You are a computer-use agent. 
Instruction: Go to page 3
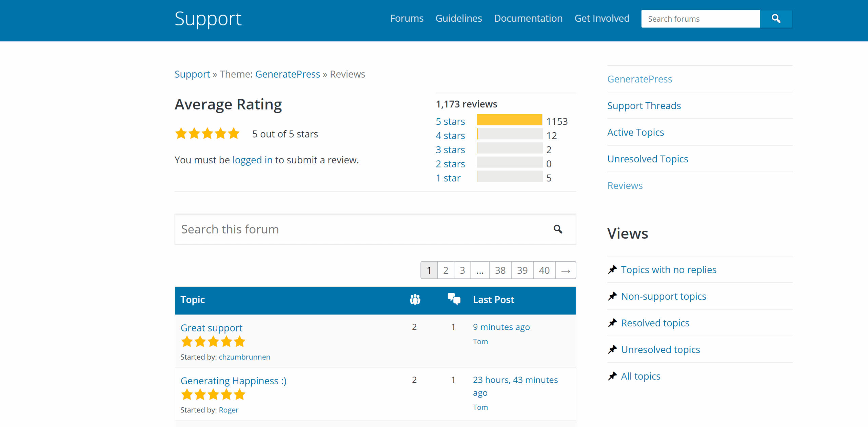(462, 270)
